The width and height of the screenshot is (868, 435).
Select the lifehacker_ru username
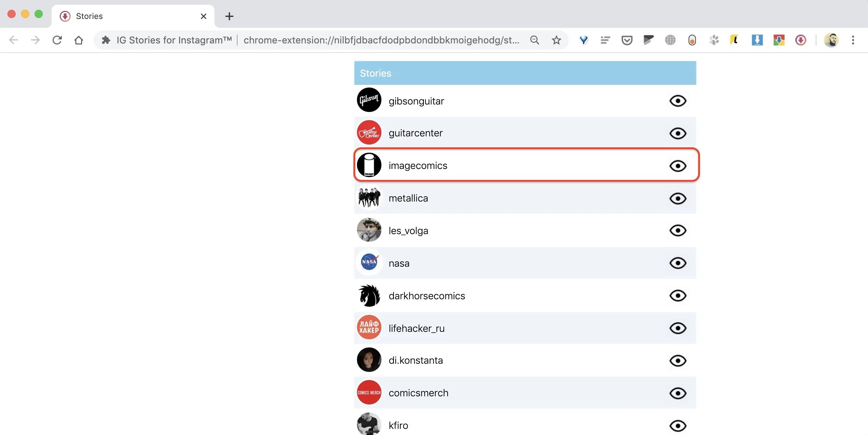click(x=416, y=328)
